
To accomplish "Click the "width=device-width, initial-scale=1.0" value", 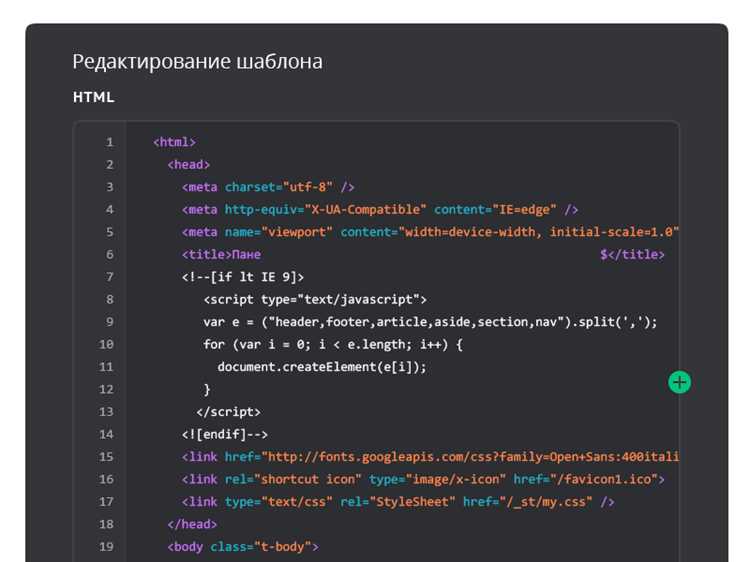I will pos(539,232).
